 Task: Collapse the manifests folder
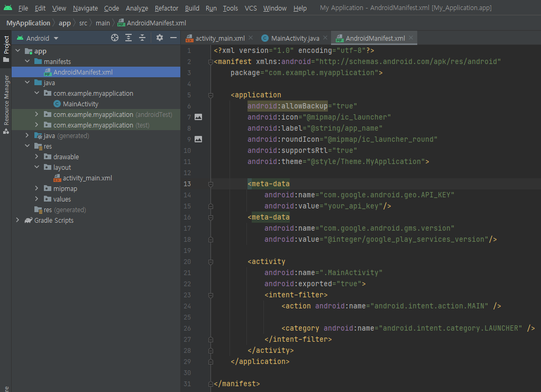click(x=27, y=61)
